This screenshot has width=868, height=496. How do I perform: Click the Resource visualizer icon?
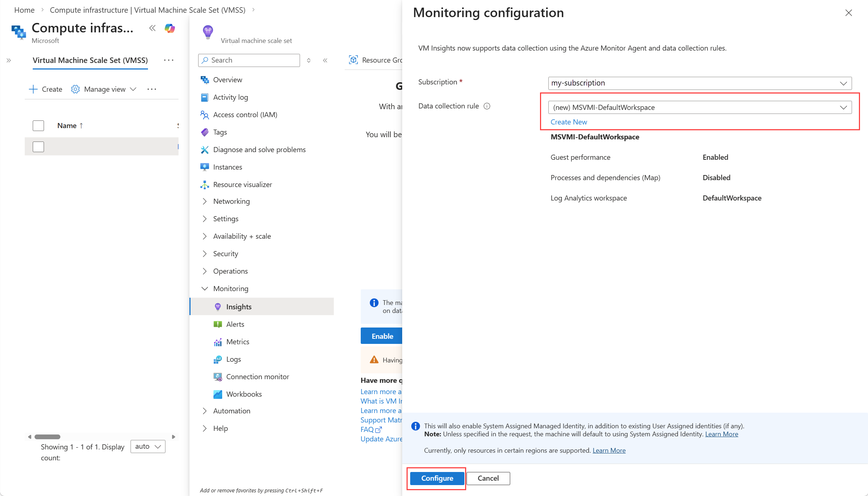point(205,184)
